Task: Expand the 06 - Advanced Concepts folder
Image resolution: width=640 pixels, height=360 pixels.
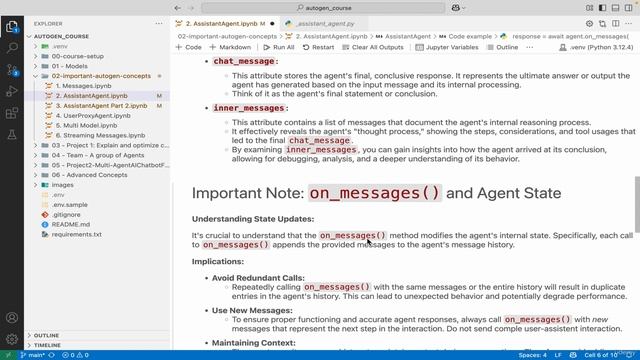Action: 89,175
